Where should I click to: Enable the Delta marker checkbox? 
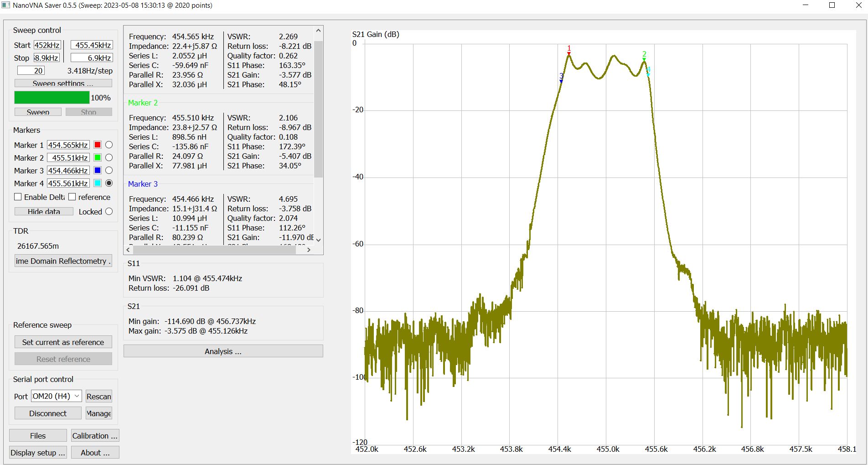click(18, 197)
